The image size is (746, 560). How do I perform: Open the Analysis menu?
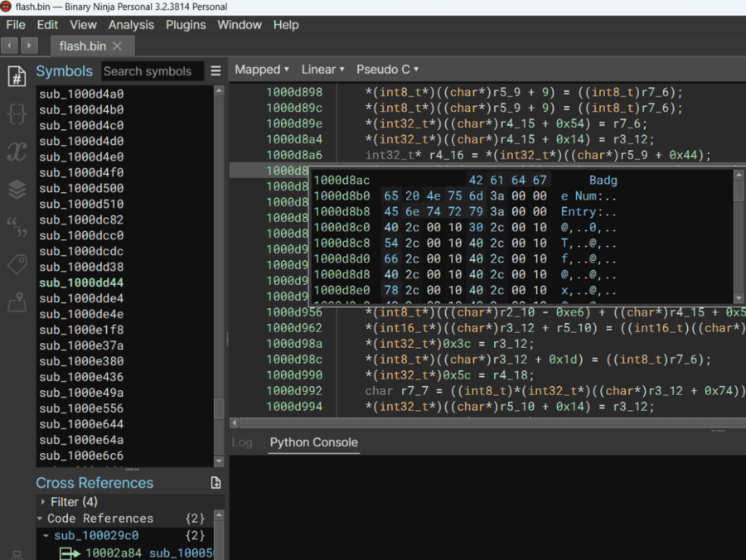pyautogui.click(x=131, y=25)
